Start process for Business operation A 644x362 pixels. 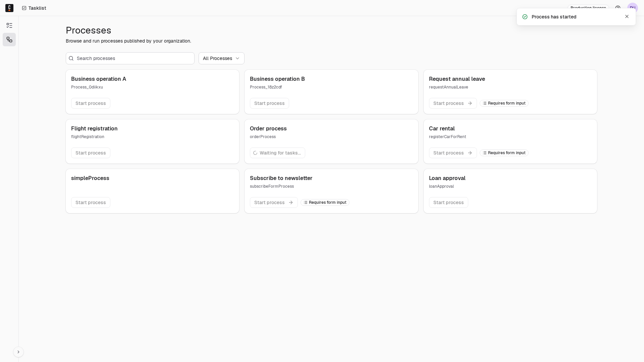coord(91,103)
